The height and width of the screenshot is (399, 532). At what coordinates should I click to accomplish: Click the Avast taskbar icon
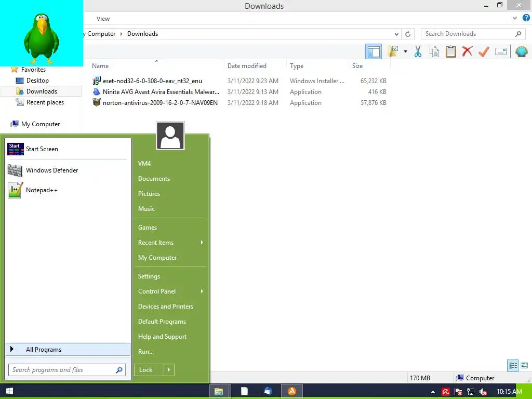click(292, 391)
